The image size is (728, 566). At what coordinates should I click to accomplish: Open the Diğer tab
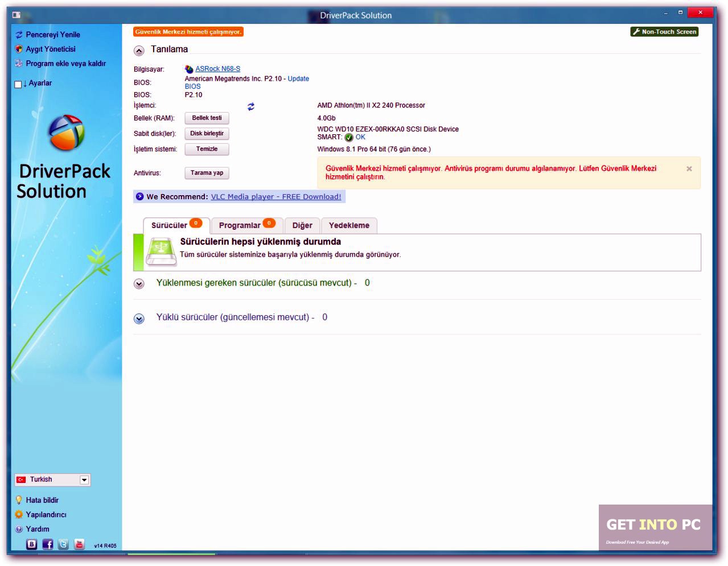point(302,225)
